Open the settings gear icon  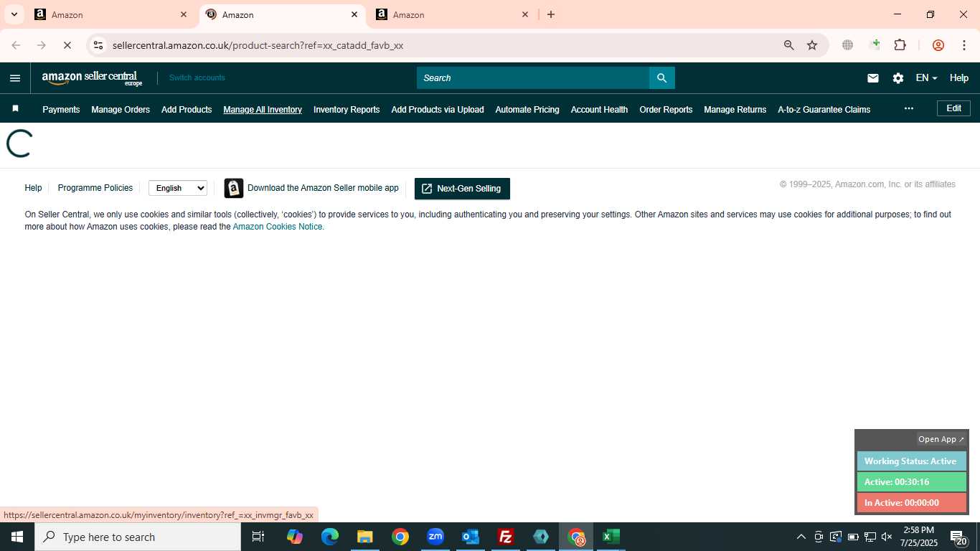pos(898,78)
